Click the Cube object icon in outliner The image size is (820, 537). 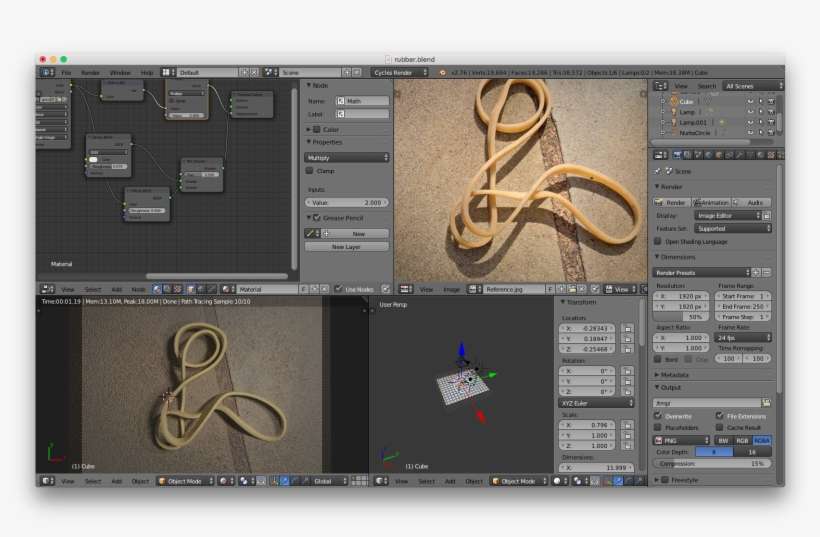tap(674, 101)
